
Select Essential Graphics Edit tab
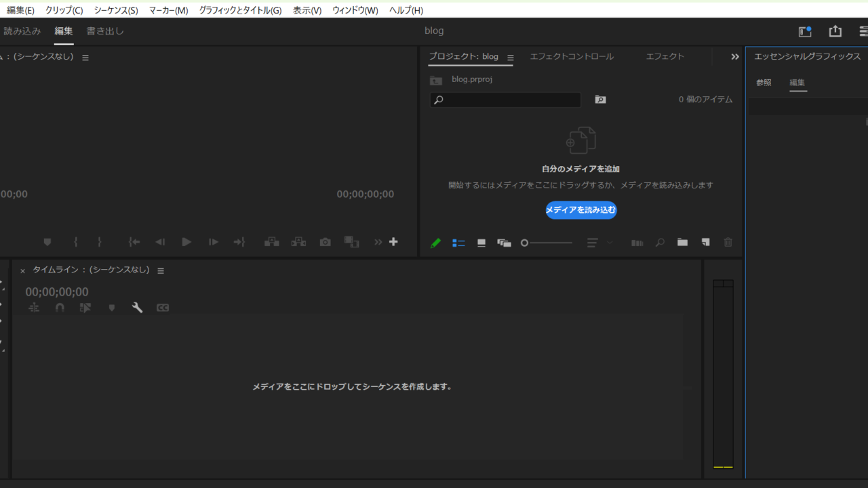click(797, 83)
